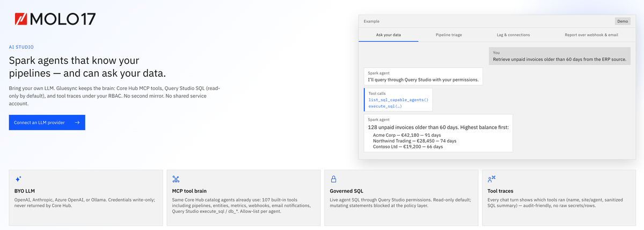Click the Governed SQL description text

coord(400,203)
